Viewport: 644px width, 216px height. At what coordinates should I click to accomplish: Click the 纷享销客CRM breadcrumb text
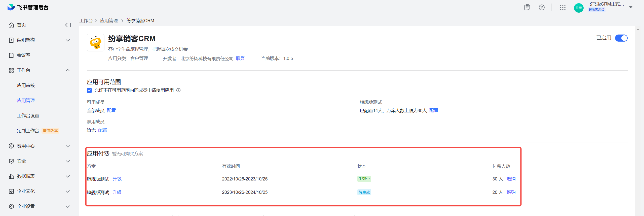(140, 21)
